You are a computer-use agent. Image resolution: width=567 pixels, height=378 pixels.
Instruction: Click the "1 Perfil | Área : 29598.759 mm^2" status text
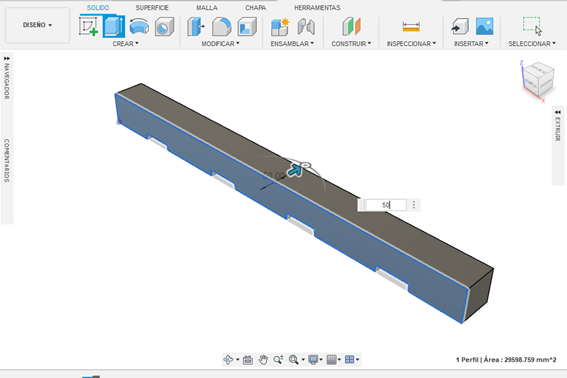506,360
